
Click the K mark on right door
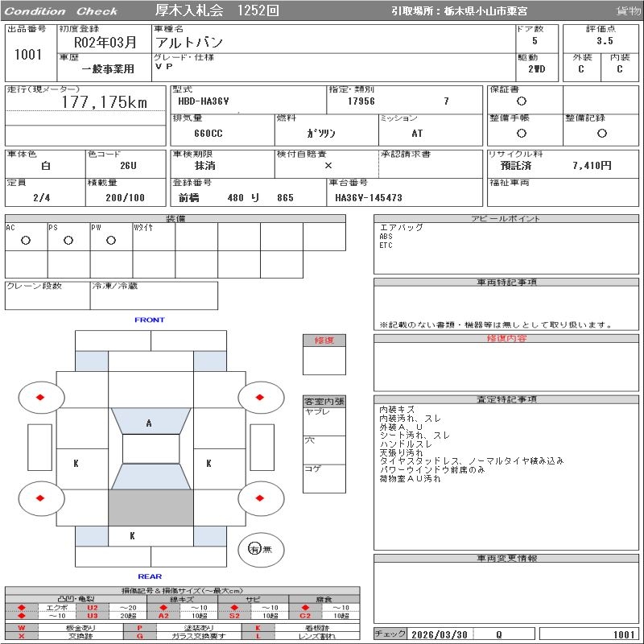tap(208, 464)
